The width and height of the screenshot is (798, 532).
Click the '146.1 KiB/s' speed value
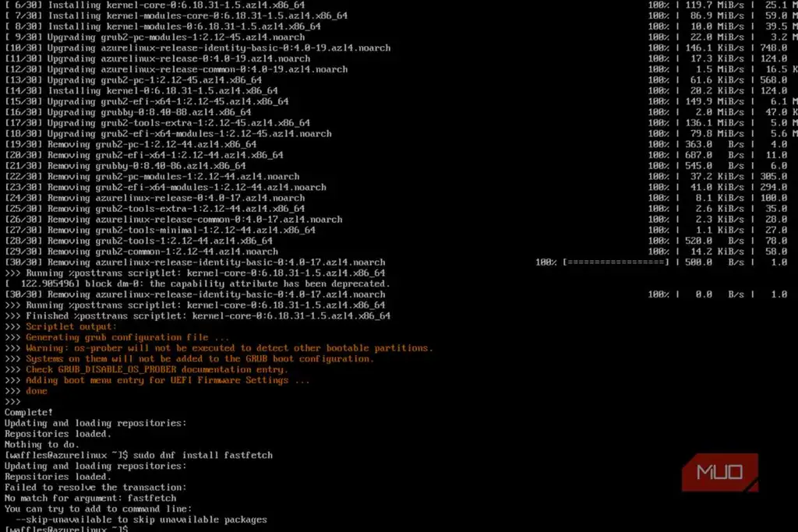pos(715,48)
